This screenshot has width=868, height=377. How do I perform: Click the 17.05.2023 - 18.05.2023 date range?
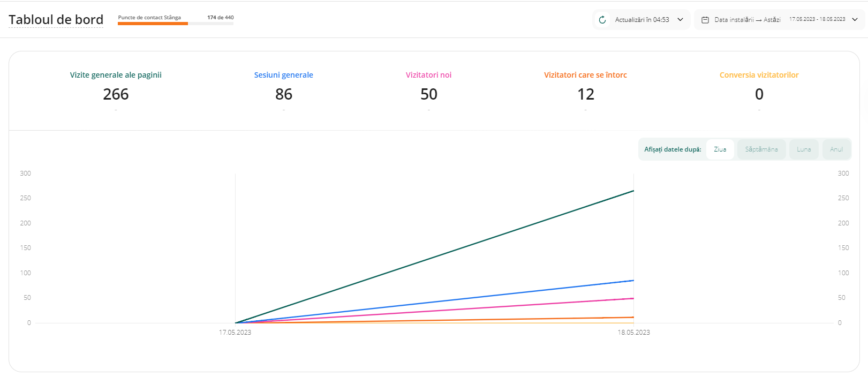click(x=817, y=19)
